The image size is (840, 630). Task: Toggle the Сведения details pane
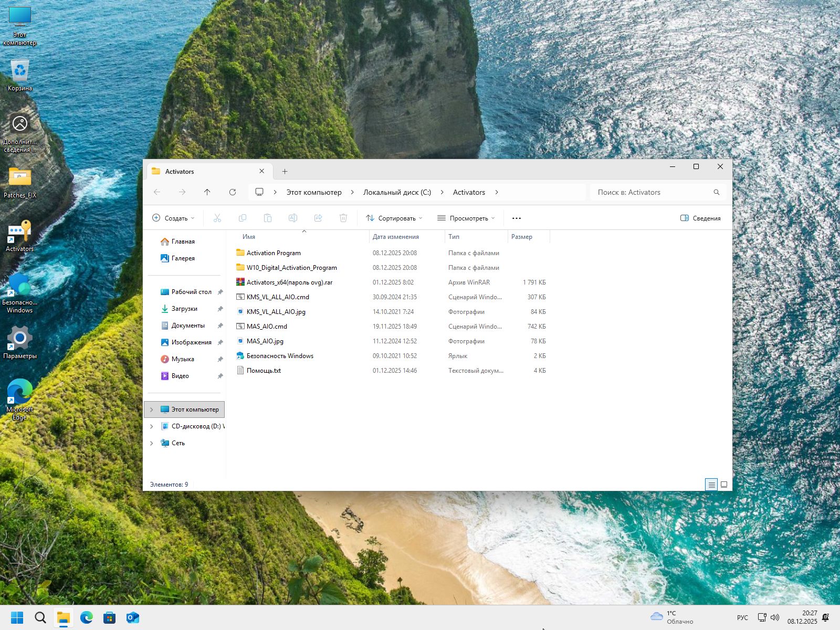tap(700, 218)
